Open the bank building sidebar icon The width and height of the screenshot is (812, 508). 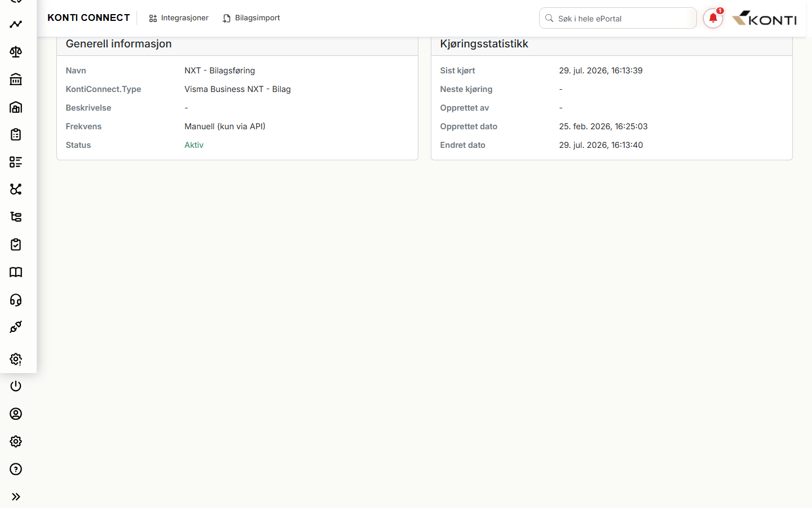tap(16, 80)
